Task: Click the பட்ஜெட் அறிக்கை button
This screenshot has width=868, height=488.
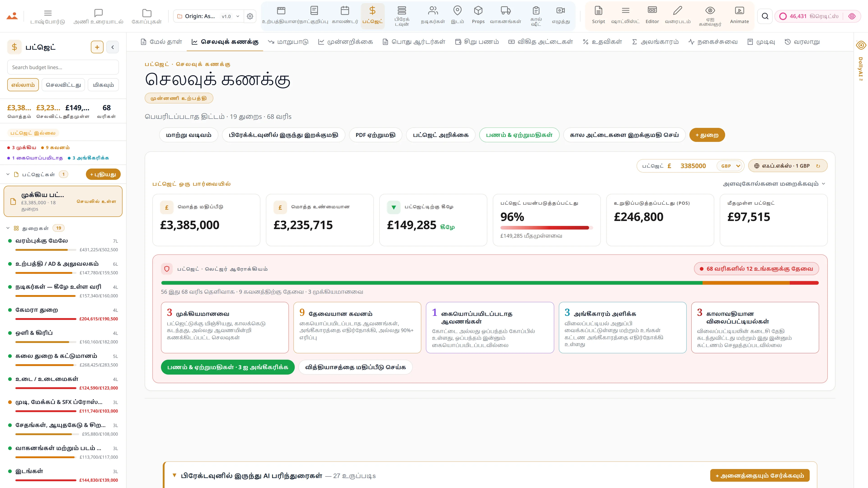Action: coord(441,135)
